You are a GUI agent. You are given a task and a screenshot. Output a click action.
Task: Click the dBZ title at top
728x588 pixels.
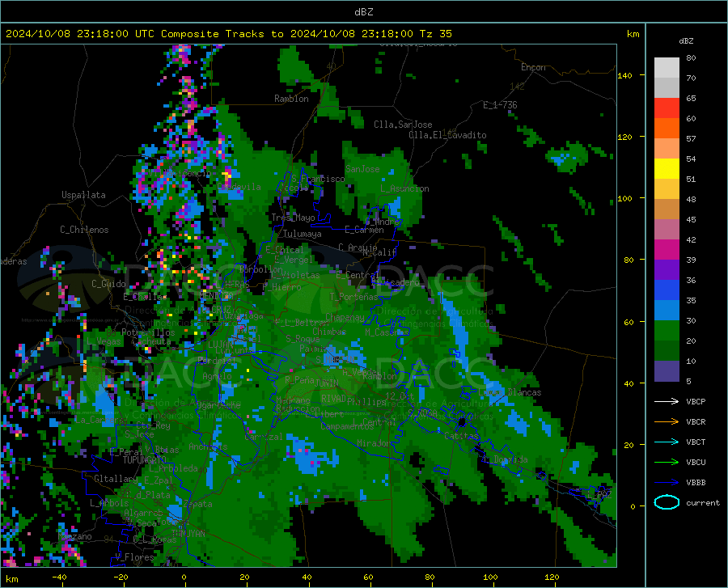click(363, 12)
